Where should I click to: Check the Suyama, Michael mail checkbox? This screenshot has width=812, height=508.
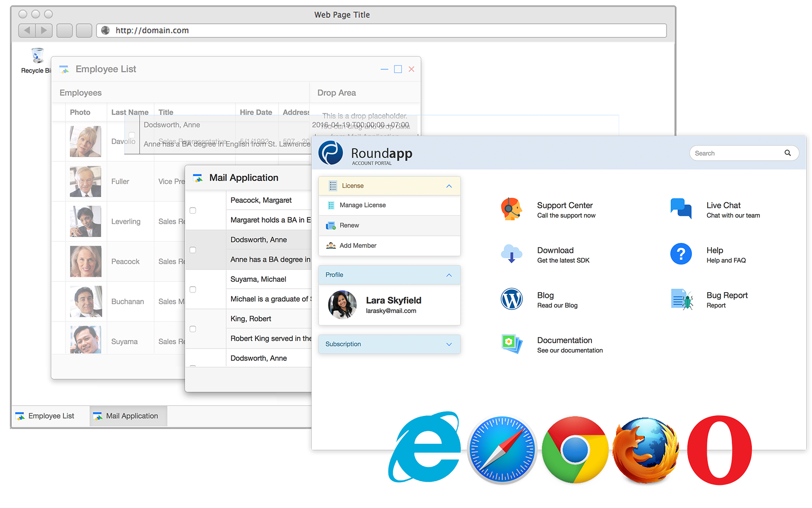pos(193,289)
